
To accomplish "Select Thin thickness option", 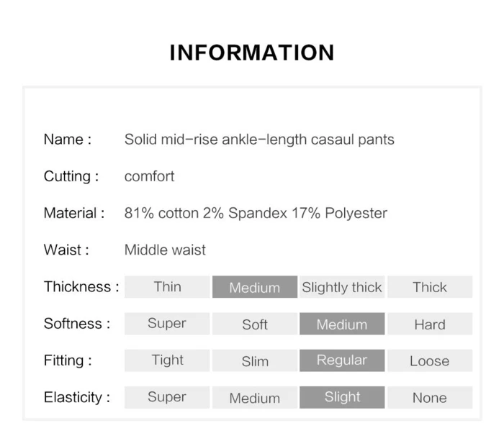I will (x=167, y=286).
